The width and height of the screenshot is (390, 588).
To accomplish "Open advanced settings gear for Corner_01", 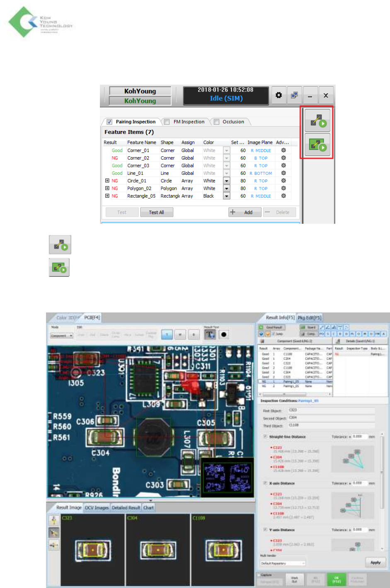I will pyautogui.click(x=283, y=150).
